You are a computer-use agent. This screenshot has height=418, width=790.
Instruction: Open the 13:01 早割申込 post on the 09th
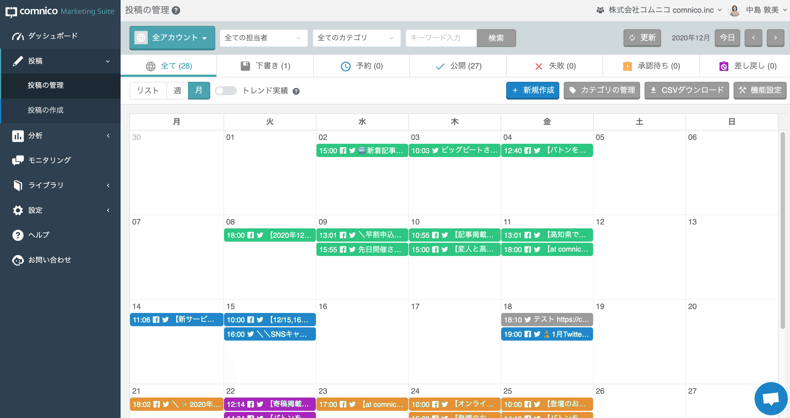(362, 235)
